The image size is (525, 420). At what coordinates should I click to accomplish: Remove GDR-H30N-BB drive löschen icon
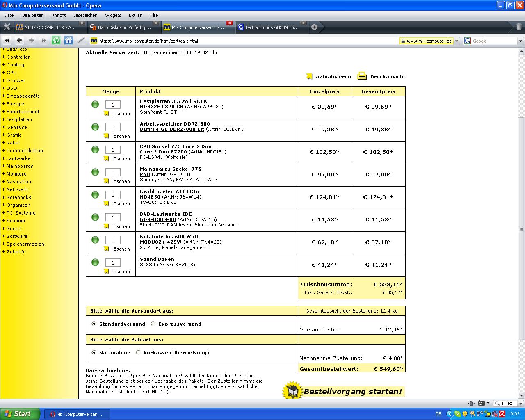tap(107, 226)
